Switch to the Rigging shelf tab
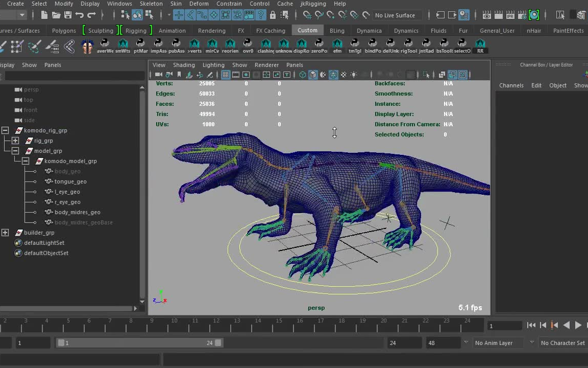The width and height of the screenshot is (588, 368). coord(136,31)
